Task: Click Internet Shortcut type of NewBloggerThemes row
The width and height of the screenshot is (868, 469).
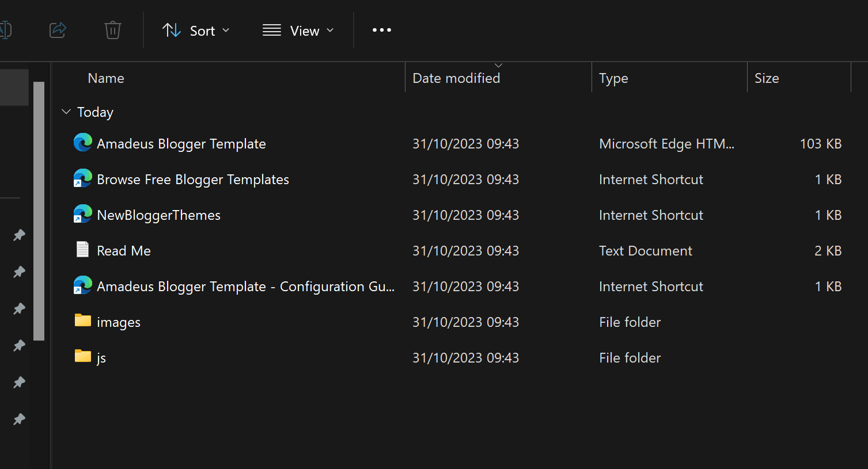Action: [x=651, y=215]
